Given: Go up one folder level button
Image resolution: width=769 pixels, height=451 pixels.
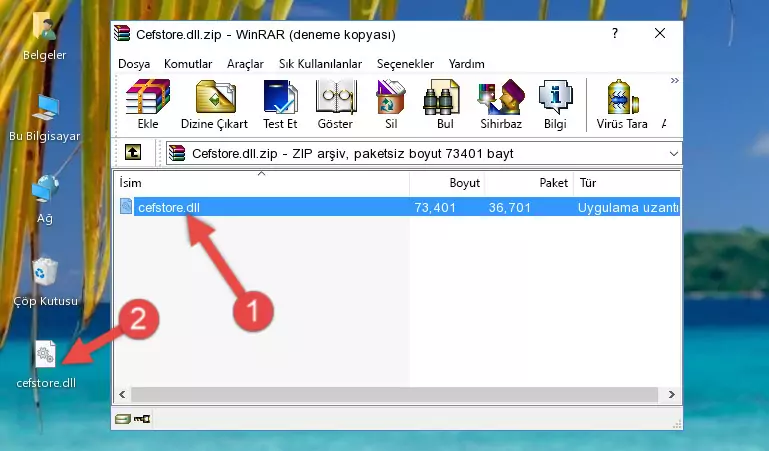Looking at the screenshot, I should click(x=133, y=152).
